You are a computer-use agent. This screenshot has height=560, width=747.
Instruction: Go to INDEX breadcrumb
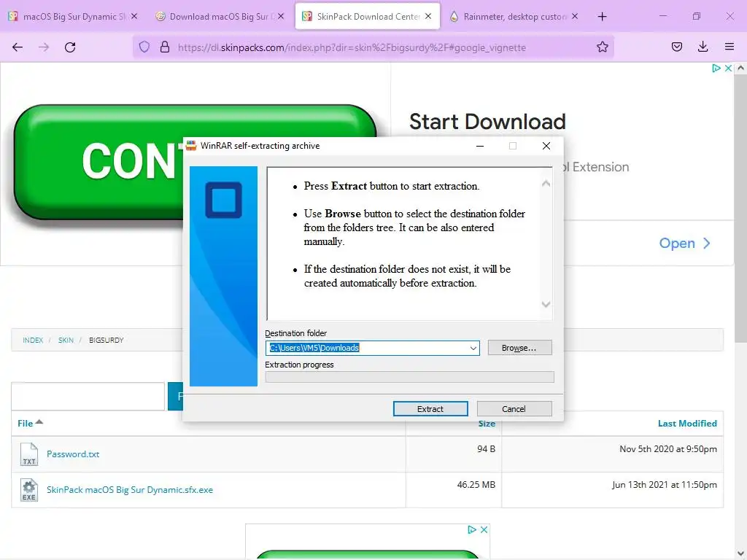(33, 340)
